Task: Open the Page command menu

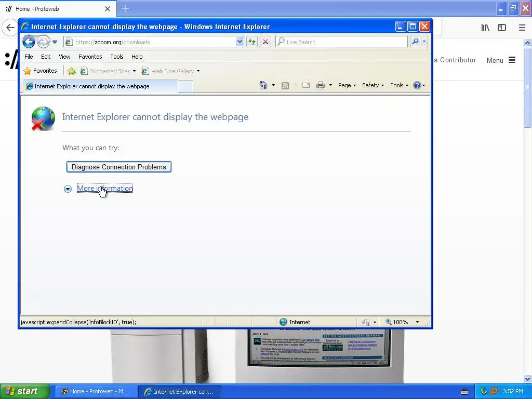Action: click(x=347, y=85)
